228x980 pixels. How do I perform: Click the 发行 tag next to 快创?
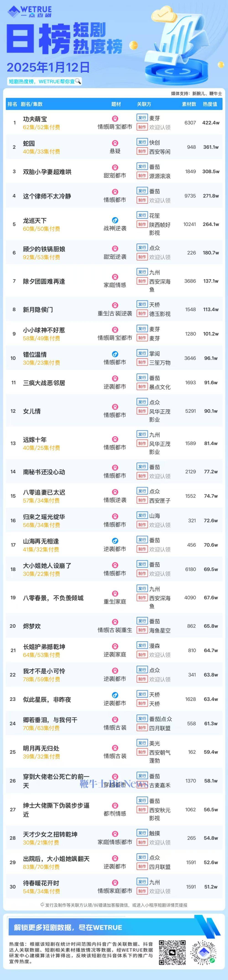pyautogui.click(x=142, y=142)
